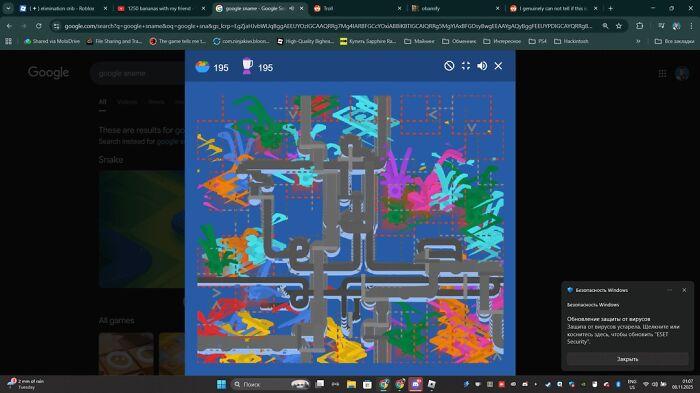This screenshot has width=700, height=393.
Task: Open 'File Sharing and Tra...' bookmark
Action: pos(114,41)
